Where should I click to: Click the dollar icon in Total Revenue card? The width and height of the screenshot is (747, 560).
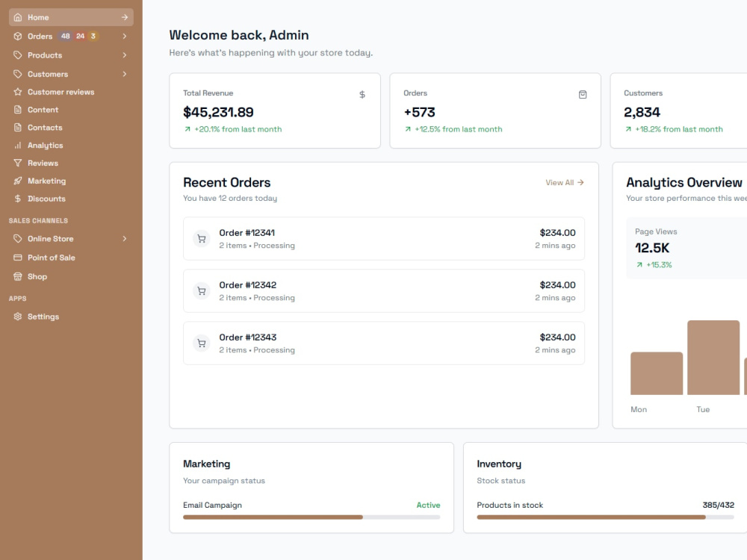[362, 95]
